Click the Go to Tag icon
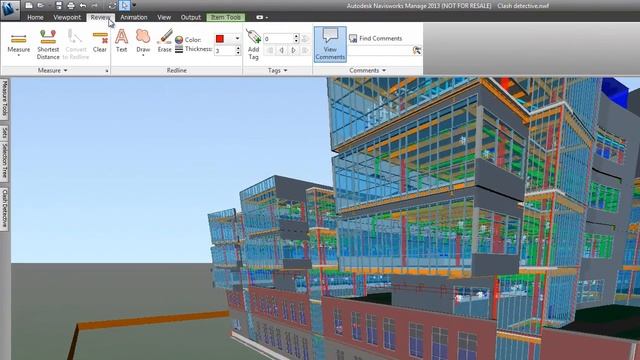 tap(305, 39)
